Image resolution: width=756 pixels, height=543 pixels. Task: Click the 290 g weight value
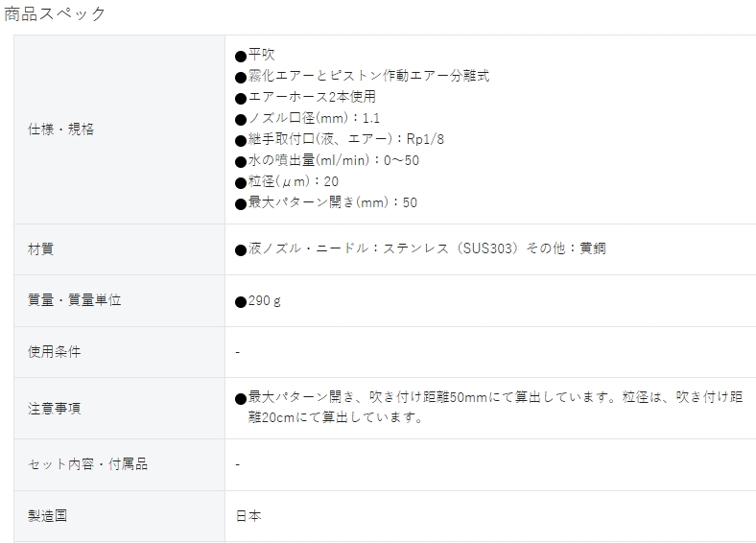258,301
